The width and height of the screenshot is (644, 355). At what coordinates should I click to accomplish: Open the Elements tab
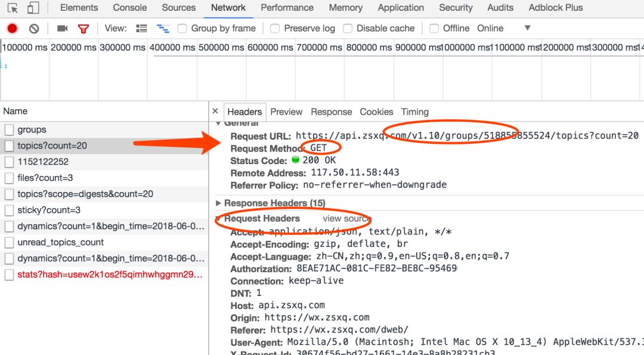pyautogui.click(x=79, y=8)
